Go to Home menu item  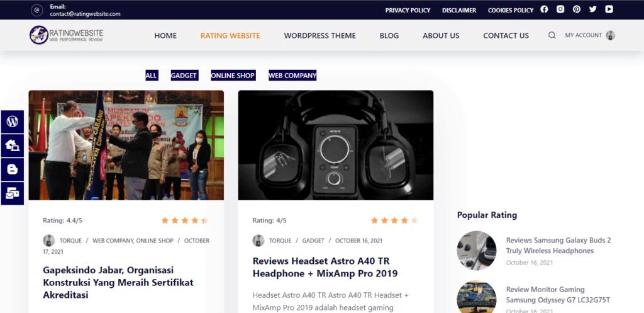[x=165, y=36]
